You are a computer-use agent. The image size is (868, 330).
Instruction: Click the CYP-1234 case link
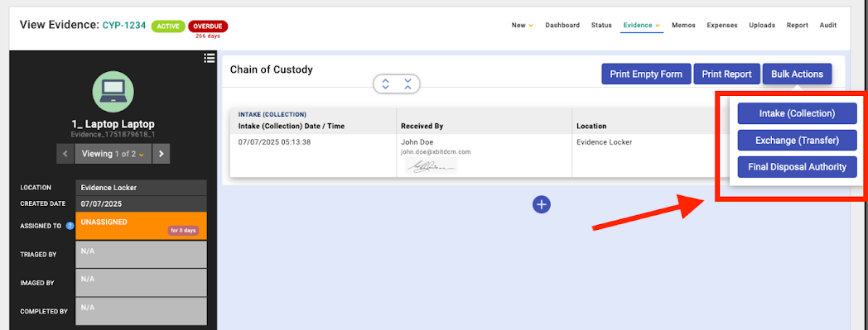[124, 26]
